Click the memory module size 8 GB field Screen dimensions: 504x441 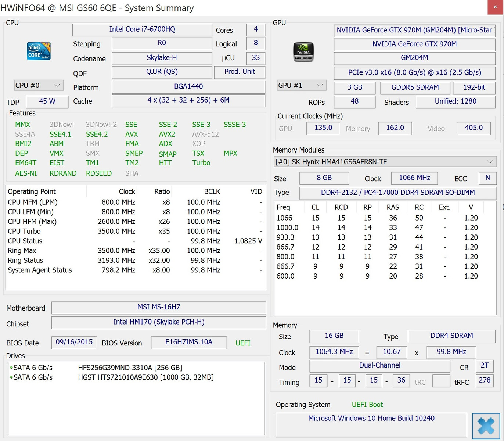pos(324,178)
